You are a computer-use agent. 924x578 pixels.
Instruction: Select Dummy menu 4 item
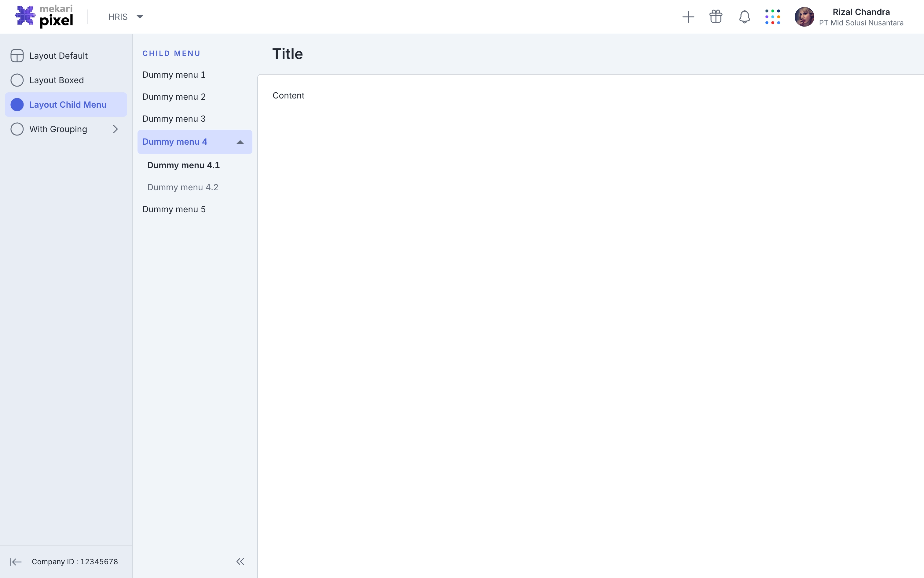coord(195,142)
